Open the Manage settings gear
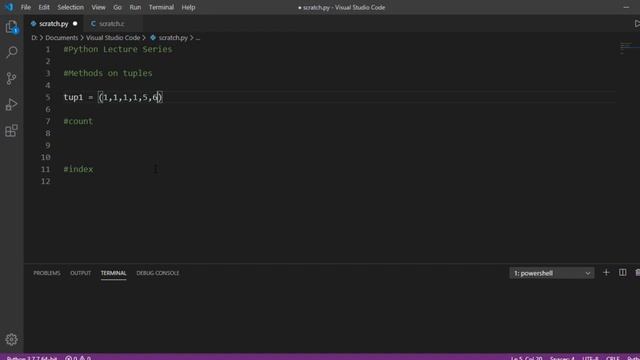Image resolution: width=640 pixels, height=360 pixels. coord(11,339)
